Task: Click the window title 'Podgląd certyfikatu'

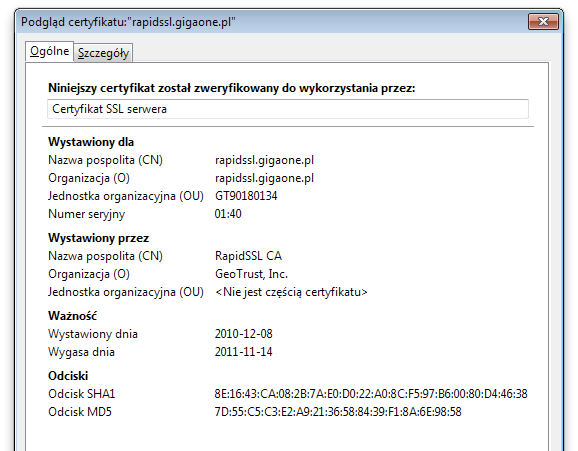Action: pyautogui.click(x=128, y=22)
